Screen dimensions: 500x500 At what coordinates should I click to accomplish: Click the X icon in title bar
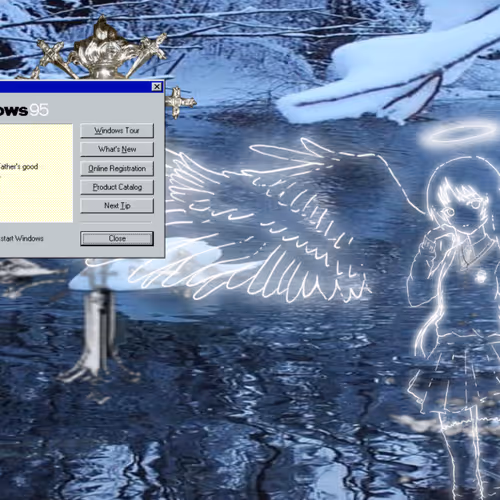(x=157, y=87)
